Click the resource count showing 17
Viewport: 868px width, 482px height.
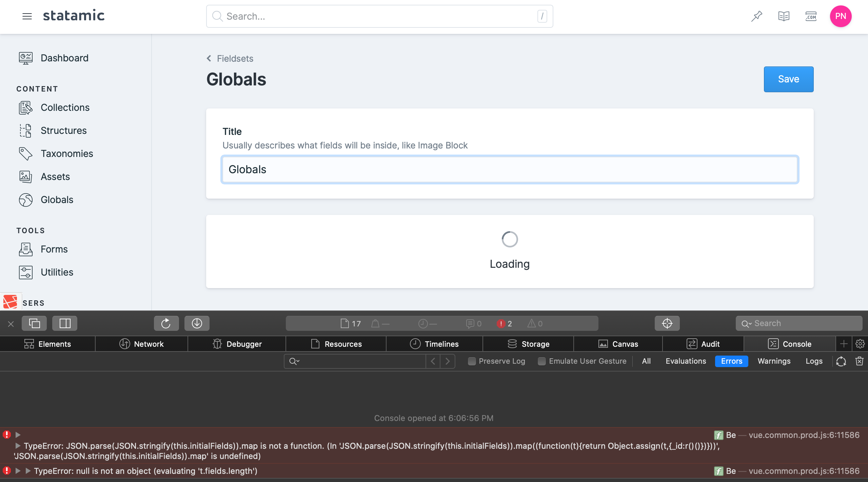[351, 324]
